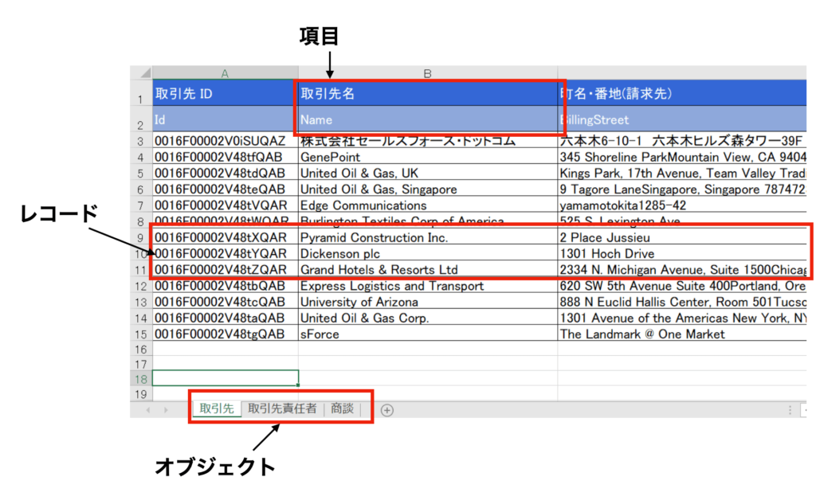Select column A by its header
The width and height of the screenshot is (816, 504).
(225, 73)
